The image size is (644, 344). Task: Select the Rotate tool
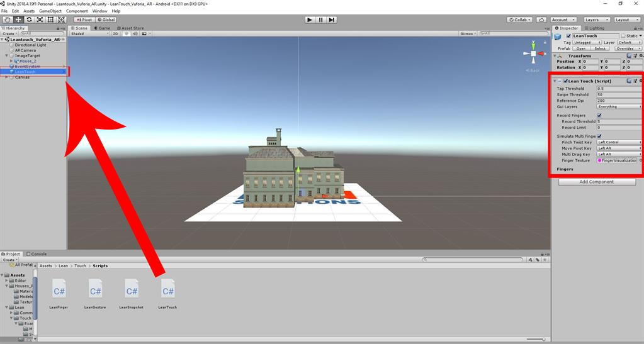point(29,19)
